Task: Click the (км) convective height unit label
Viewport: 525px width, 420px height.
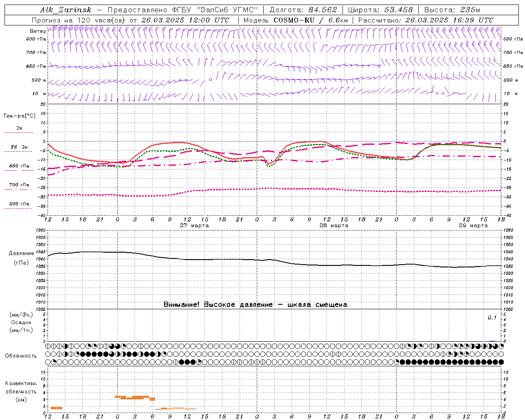Action: [21, 399]
